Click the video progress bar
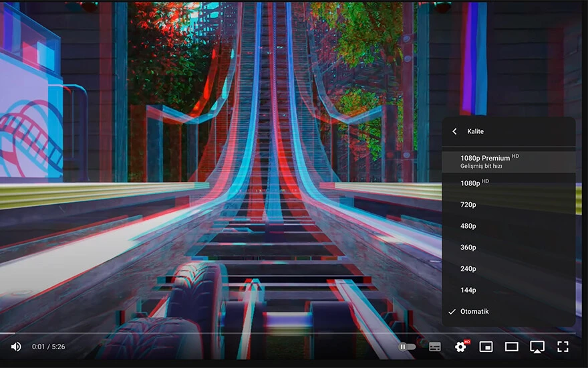 (287, 333)
